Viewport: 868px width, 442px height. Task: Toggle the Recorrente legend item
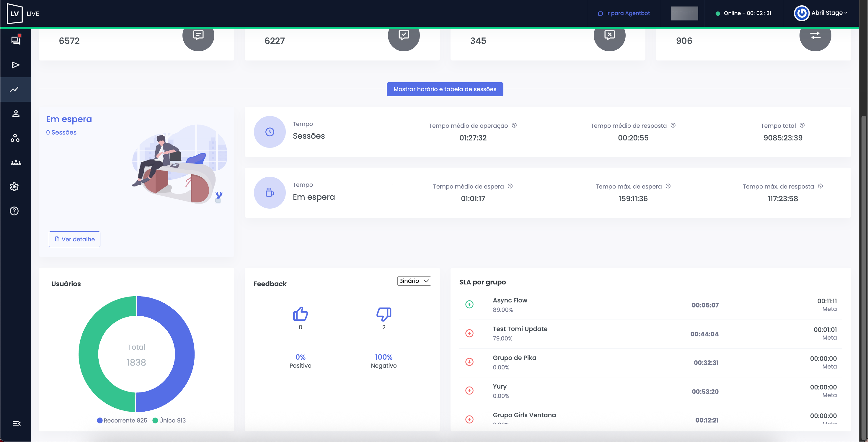[x=122, y=420]
